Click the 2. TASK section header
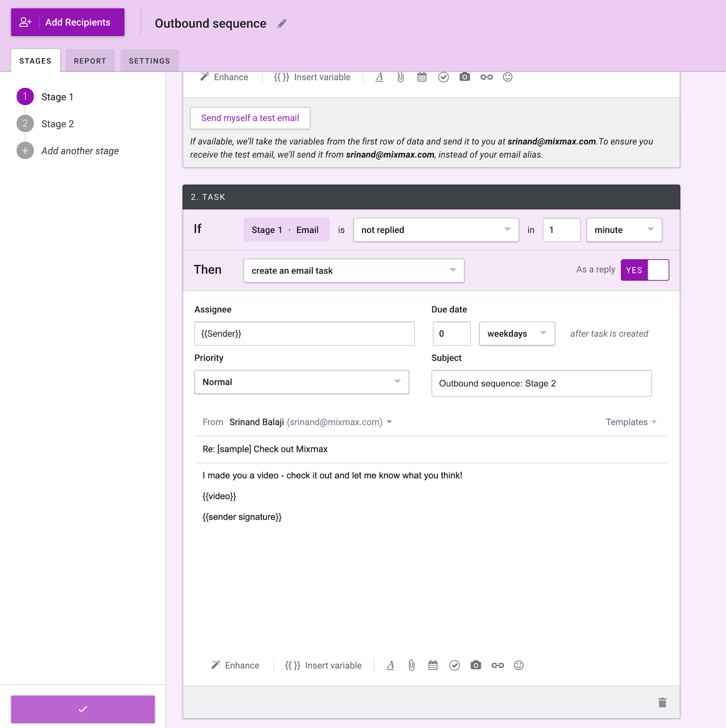This screenshot has height=728, width=726. tap(432, 197)
